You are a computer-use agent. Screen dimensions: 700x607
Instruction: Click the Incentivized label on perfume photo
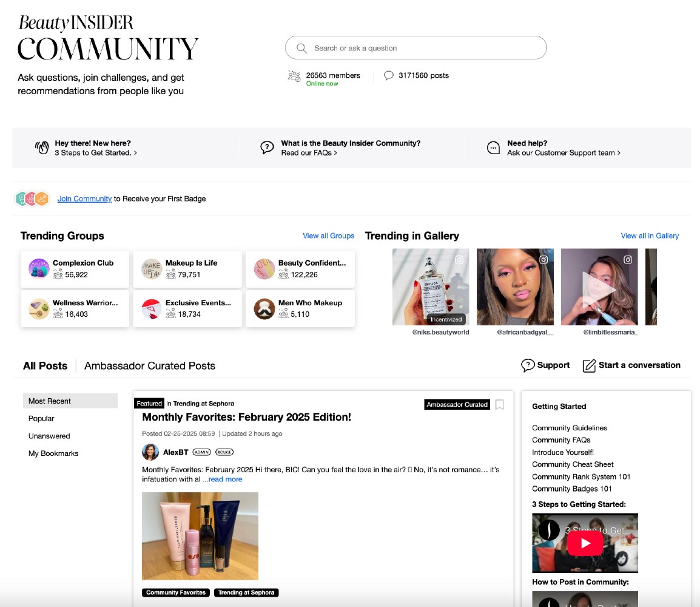coord(446,319)
